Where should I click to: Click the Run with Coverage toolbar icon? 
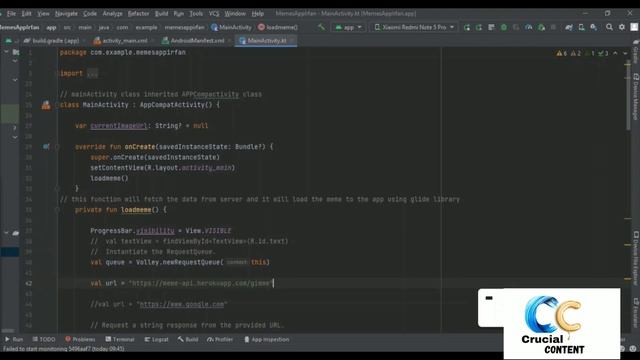(516, 27)
